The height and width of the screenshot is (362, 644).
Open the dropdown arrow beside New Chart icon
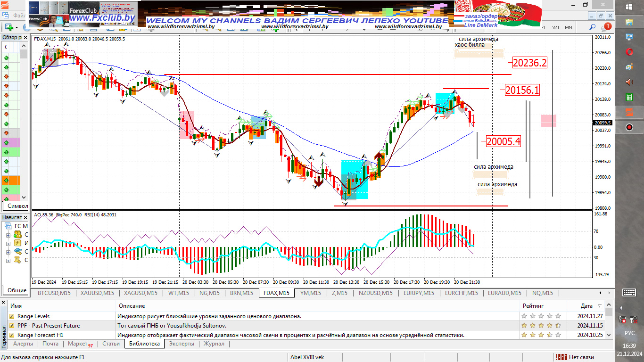click(16, 27)
